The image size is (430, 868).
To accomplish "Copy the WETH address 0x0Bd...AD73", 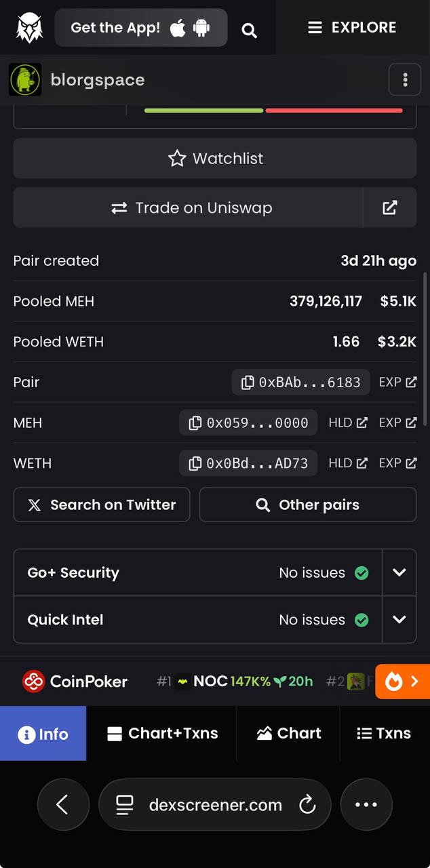I will (248, 463).
